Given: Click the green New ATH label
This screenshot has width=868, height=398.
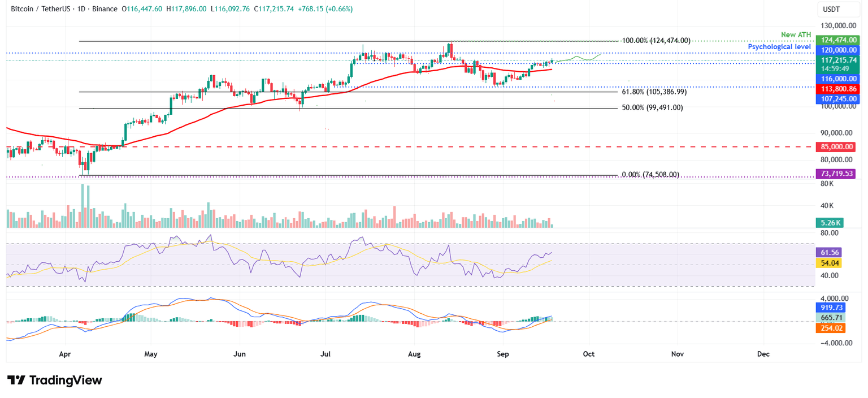Looking at the screenshot, I should coord(796,34).
